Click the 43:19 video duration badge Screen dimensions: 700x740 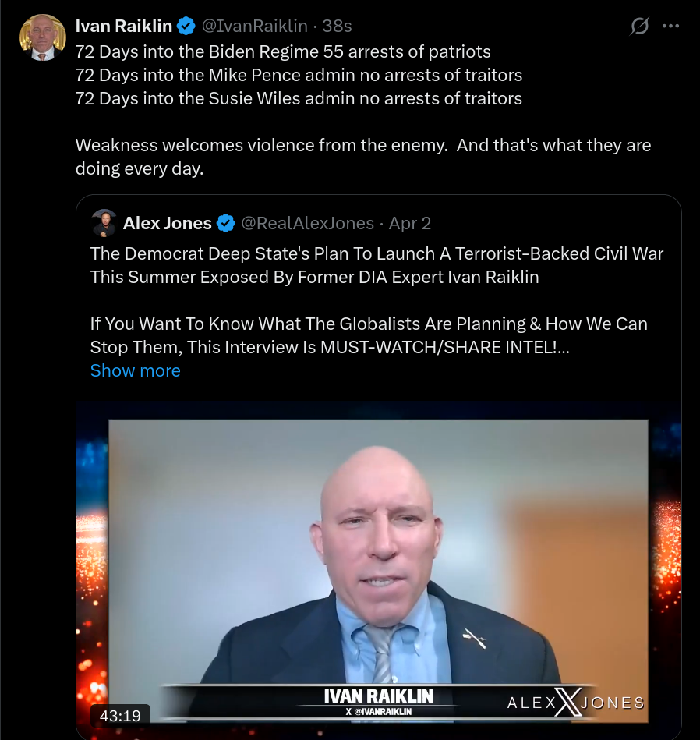[x=120, y=716]
